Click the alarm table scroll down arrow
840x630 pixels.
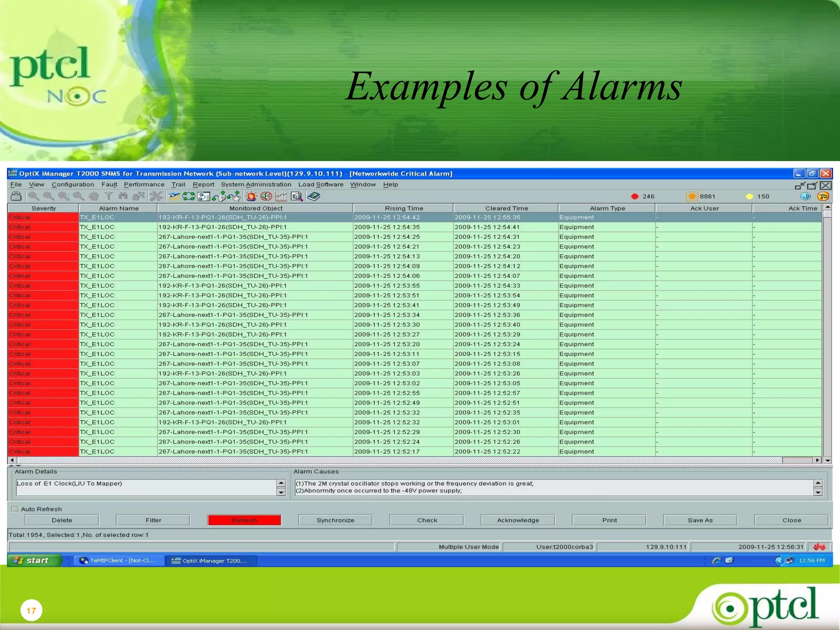827,460
